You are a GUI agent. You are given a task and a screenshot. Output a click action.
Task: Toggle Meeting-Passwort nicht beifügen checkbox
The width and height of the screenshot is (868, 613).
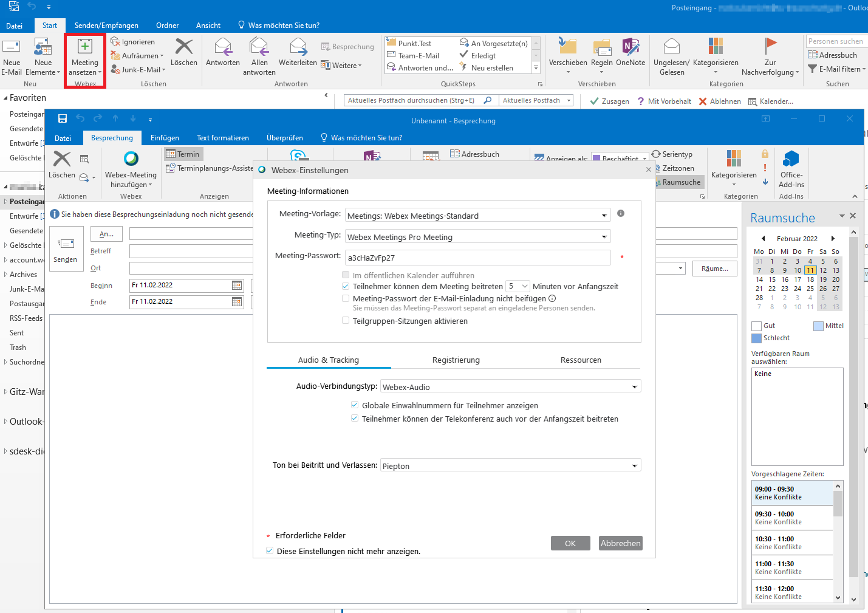click(346, 298)
